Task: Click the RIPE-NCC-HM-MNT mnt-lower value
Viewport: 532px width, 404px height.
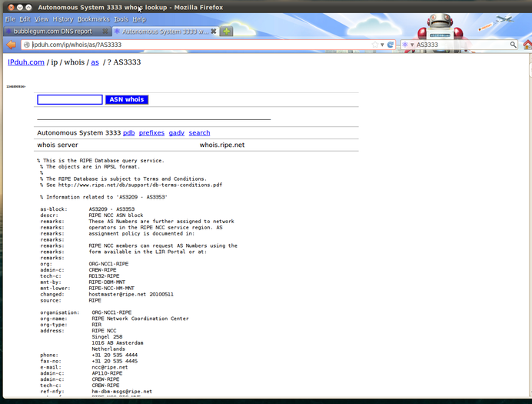Action: pos(111,289)
